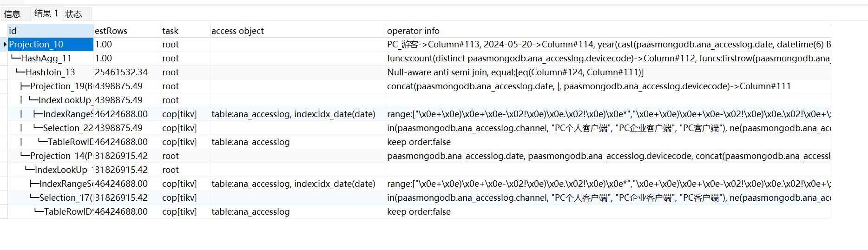Sort by estRows column header
This screenshot has width=868, height=250.
click(x=126, y=31)
